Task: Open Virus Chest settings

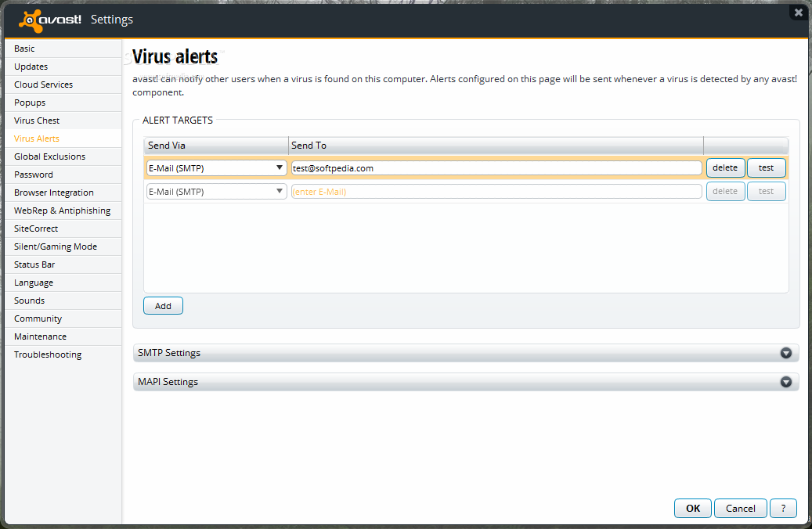Action: tap(63, 121)
